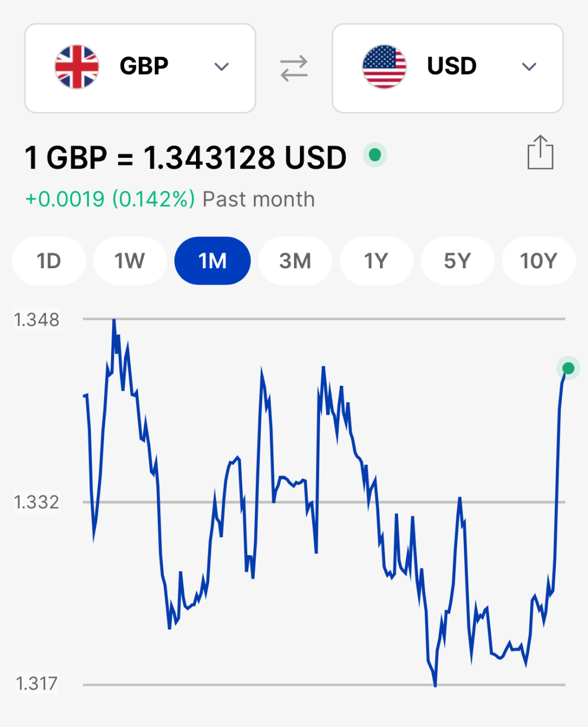588x727 pixels.
Task: Expand the USD selector chevron arrow
Action: tap(529, 67)
